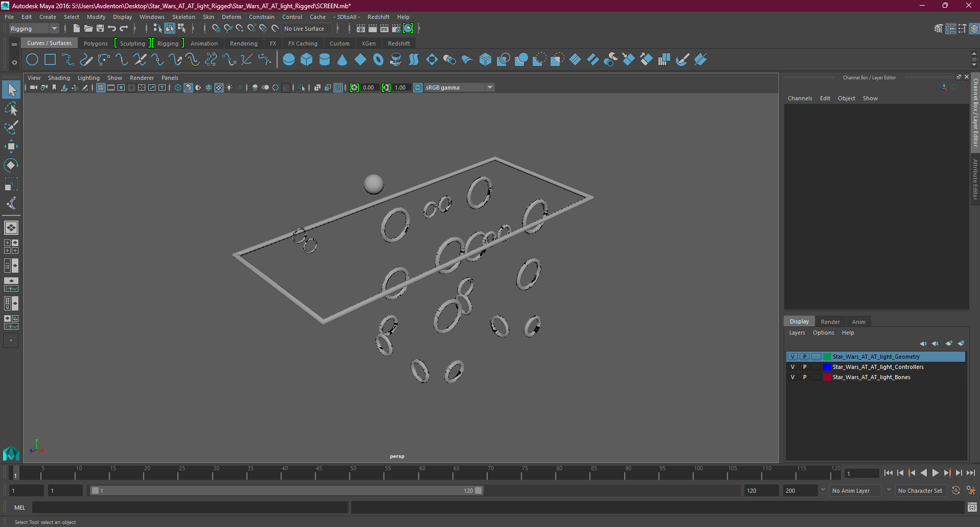Activate the Scale tool
980x527 pixels.
point(11,184)
